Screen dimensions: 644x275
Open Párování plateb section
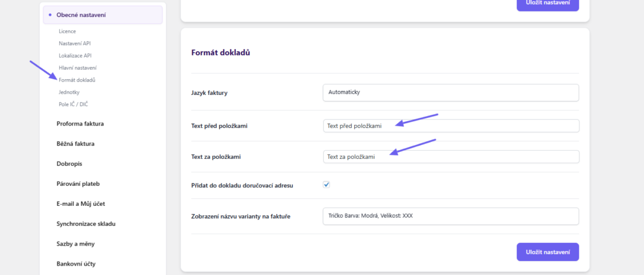click(x=78, y=184)
